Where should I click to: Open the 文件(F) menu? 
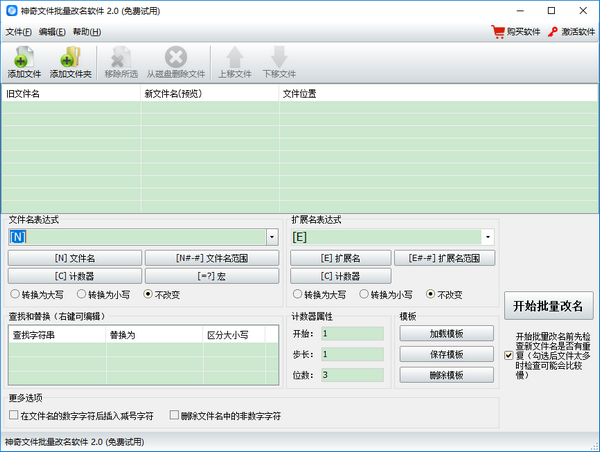(x=18, y=32)
